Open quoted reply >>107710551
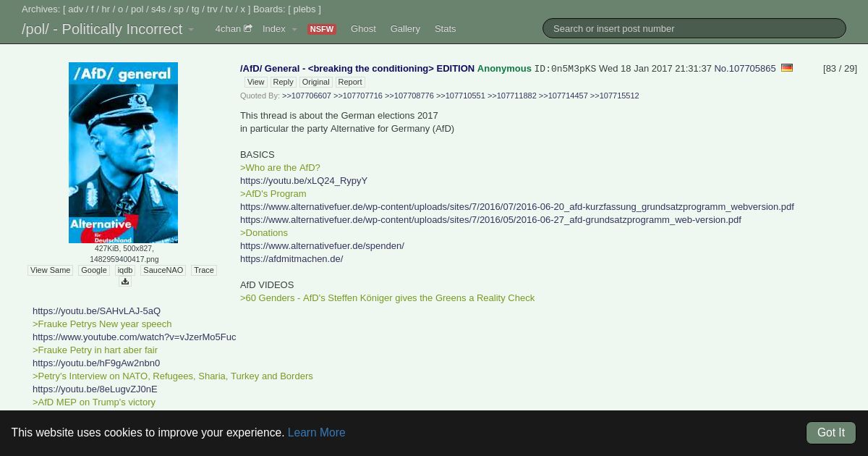868x456 pixels. pyautogui.click(x=461, y=96)
